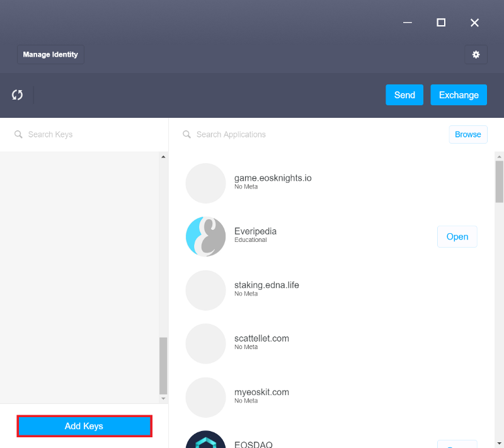Maximize the wallet window
Screen dimensions: 504x448
[441, 23]
